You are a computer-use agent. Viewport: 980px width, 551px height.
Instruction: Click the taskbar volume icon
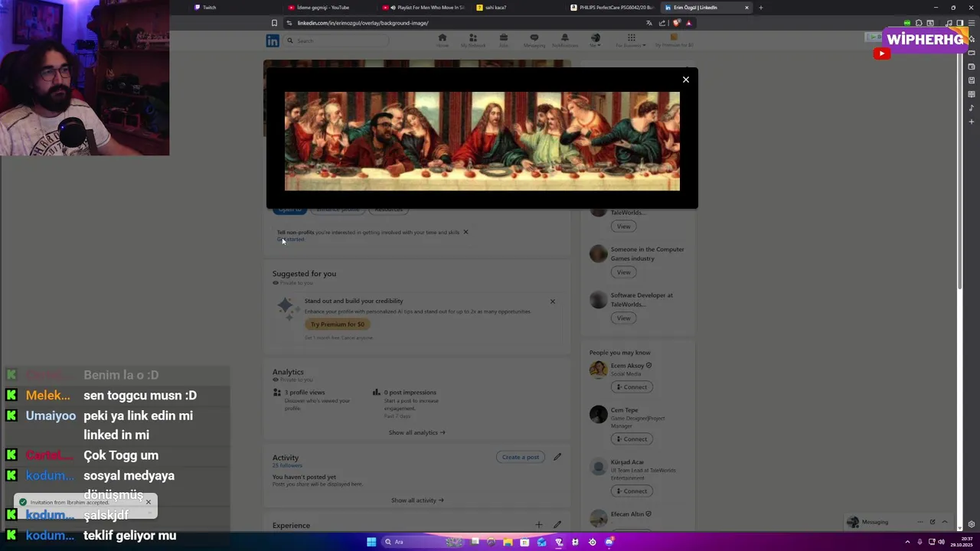click(941, 542)
